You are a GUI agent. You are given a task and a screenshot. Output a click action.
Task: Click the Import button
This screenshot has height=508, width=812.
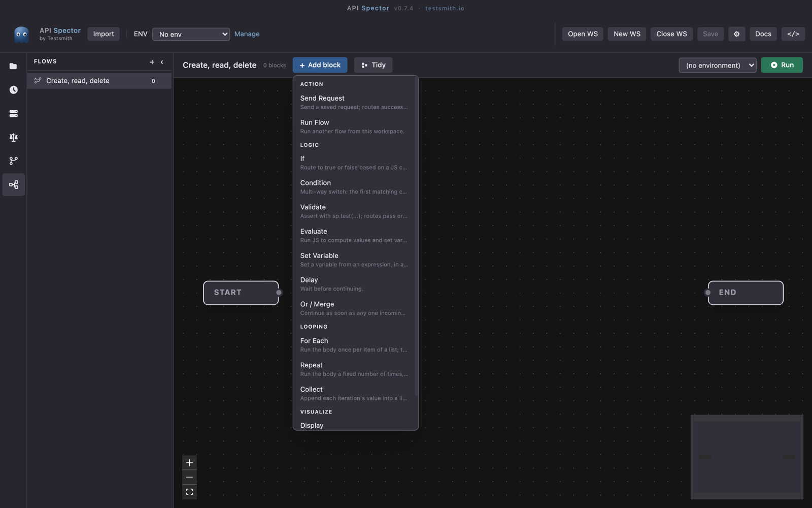click(x=104, y=34)
